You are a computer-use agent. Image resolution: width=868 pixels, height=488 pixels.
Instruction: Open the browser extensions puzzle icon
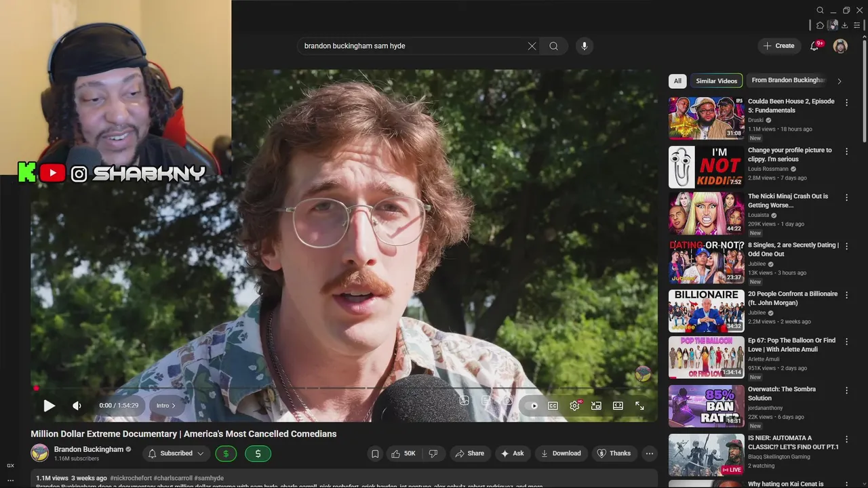click(820, 25)
